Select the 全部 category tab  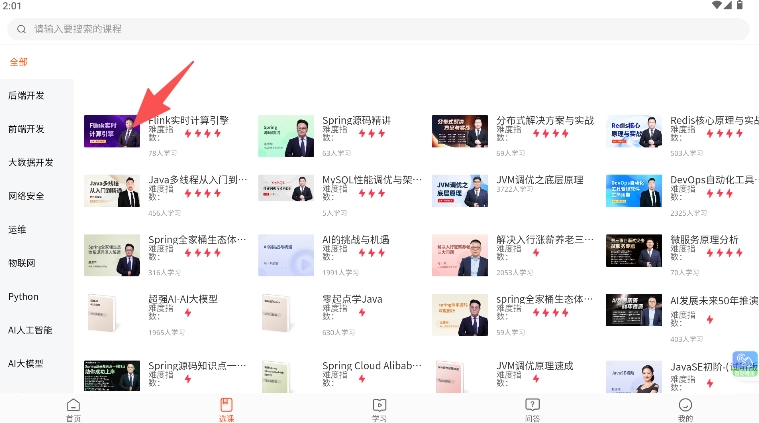point(18,62)
